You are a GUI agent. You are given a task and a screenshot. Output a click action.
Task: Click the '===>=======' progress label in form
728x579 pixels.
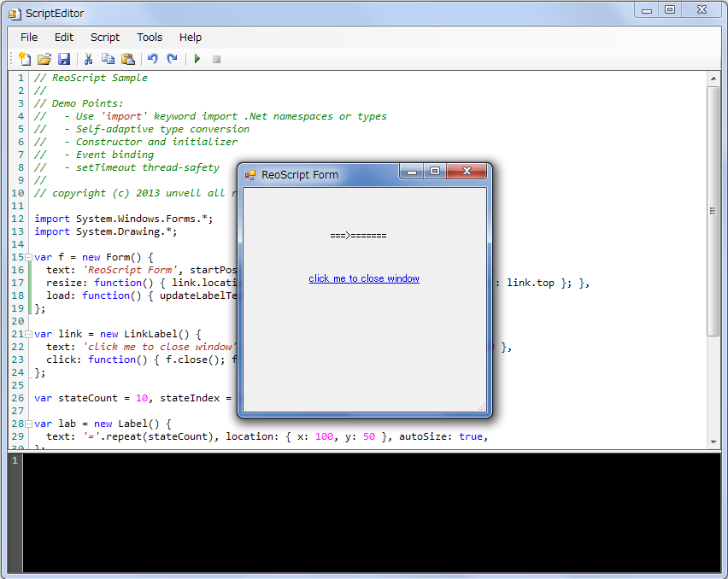click(x=358, y=236)
